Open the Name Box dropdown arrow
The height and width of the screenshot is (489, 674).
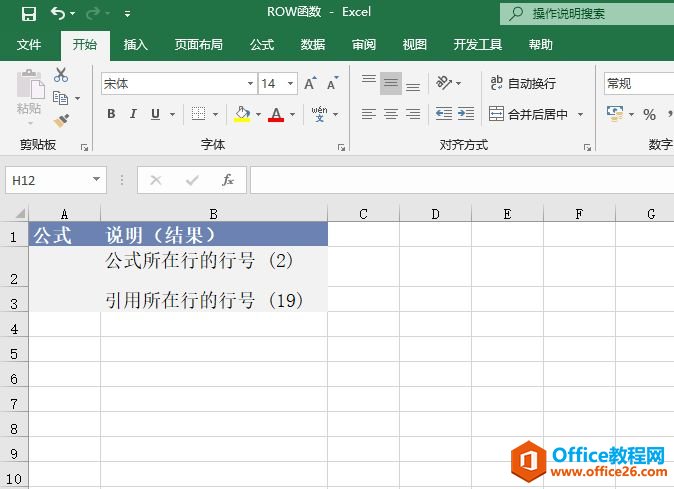(x=96, y=179)
